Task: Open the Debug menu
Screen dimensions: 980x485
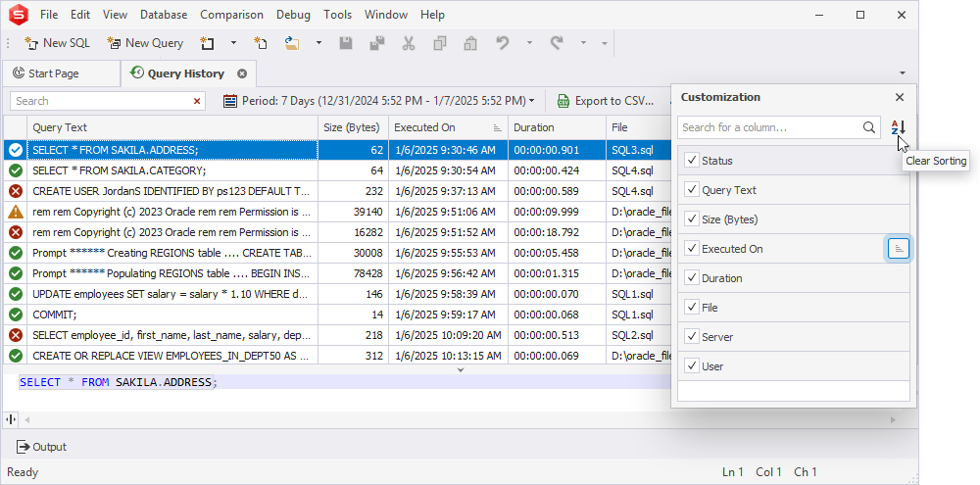Action: [294, 15]
